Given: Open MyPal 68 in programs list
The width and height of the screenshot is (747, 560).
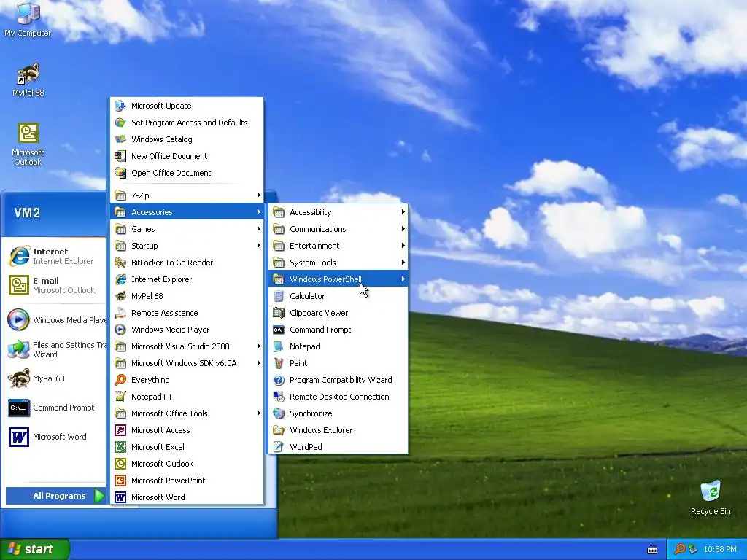Looking at the screenshot, I should point(187,296).
